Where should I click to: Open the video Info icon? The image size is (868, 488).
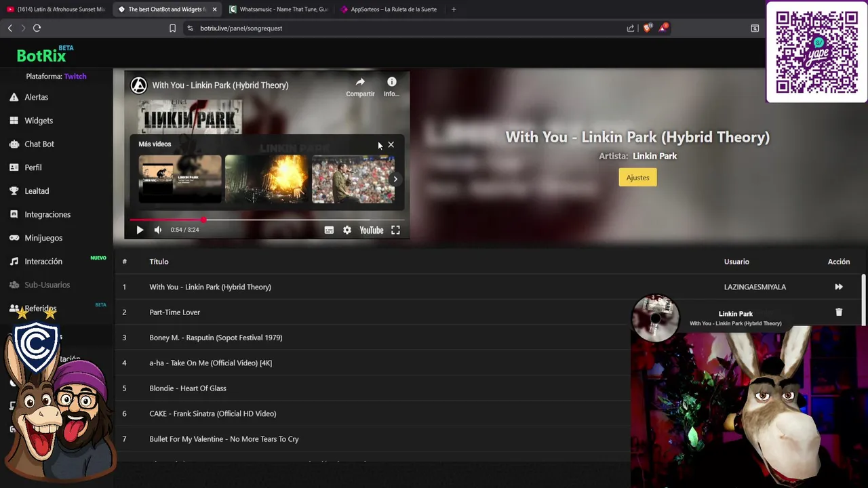391,87
